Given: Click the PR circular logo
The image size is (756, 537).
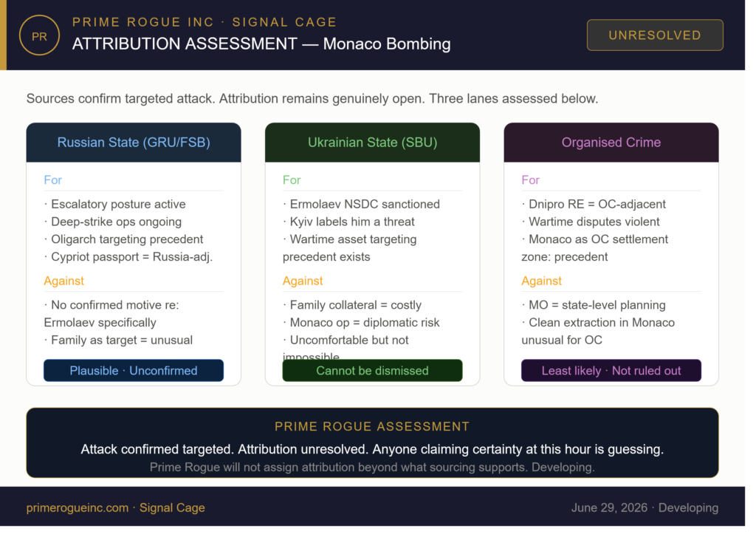Looking at the screenshot, I should [x=40, y=35].
